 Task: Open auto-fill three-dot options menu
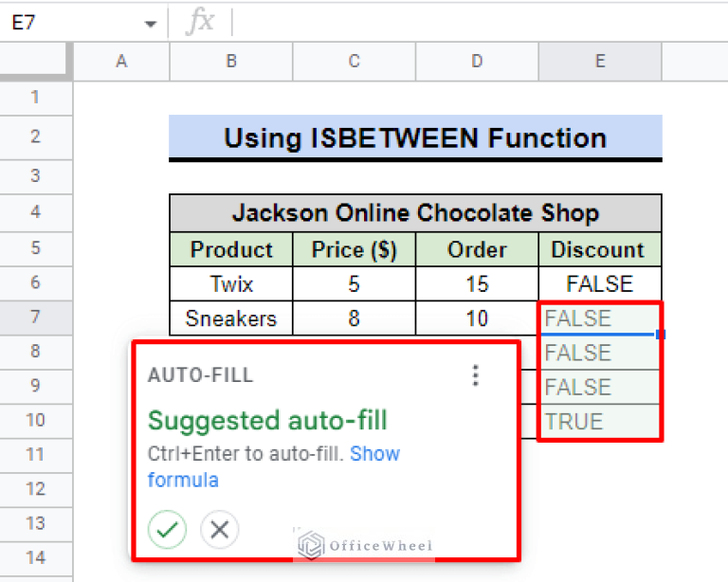tap(476, 376)
